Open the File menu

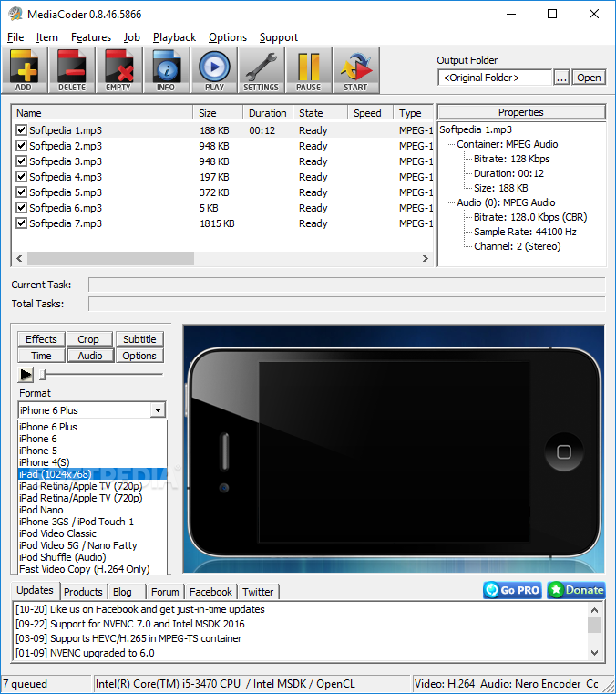coord(15,37)
